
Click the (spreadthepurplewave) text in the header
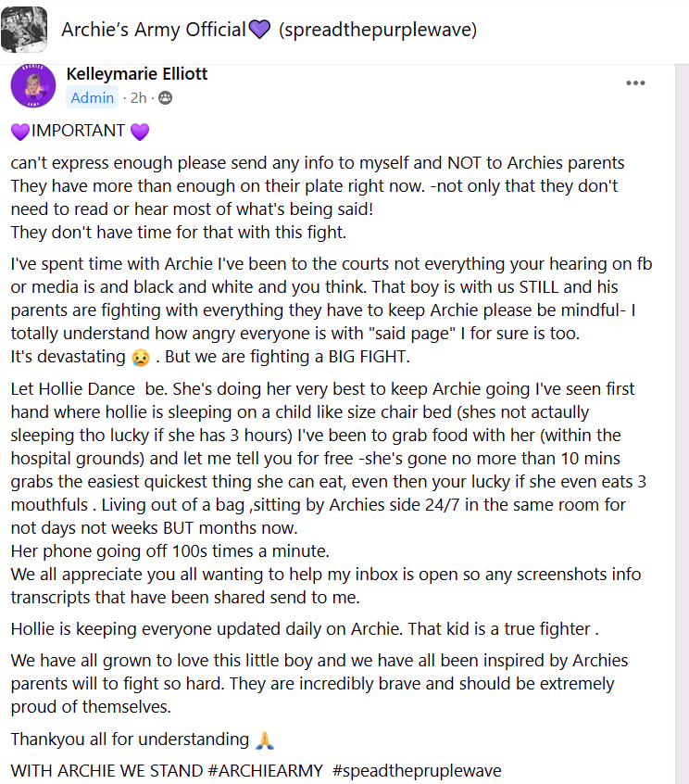pyautogui.click(x=378, y=30)
